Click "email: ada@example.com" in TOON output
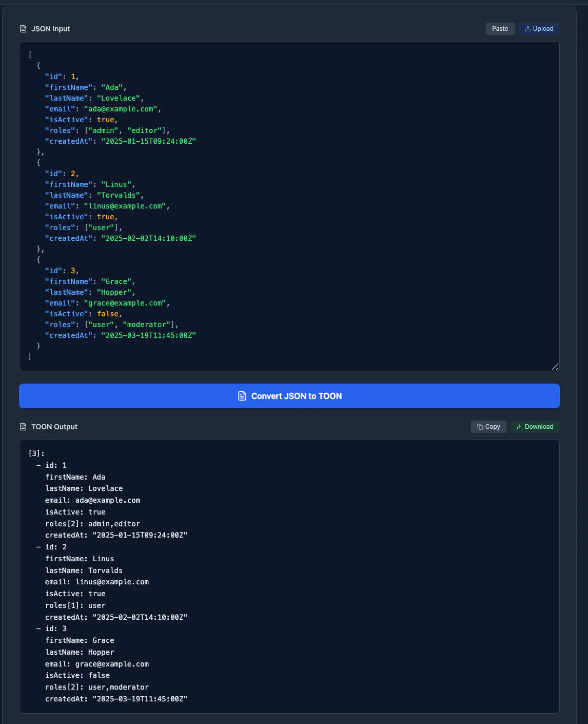This screenshot has width=588, height=724. pyautogui.click(x=92, y=500)
